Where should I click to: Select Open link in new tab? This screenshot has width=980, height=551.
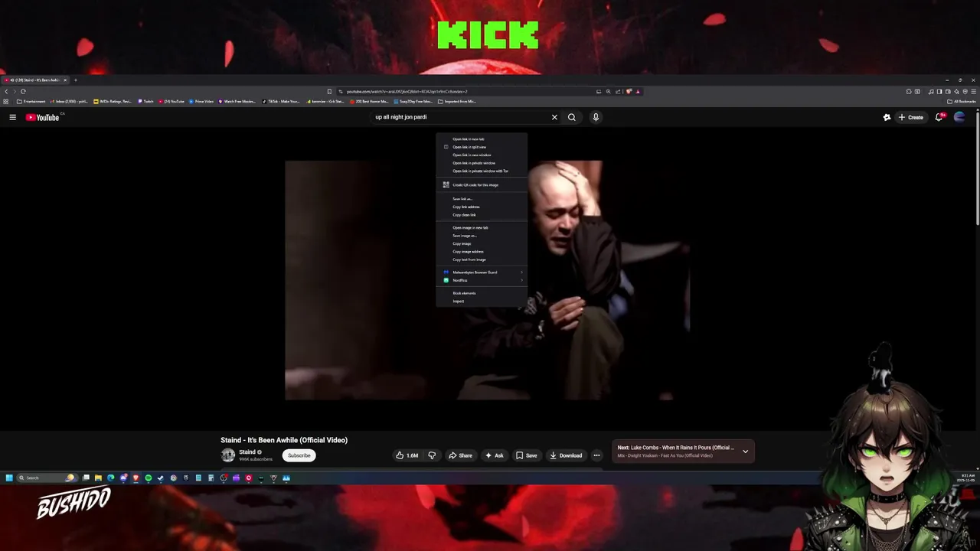(482, 139)
